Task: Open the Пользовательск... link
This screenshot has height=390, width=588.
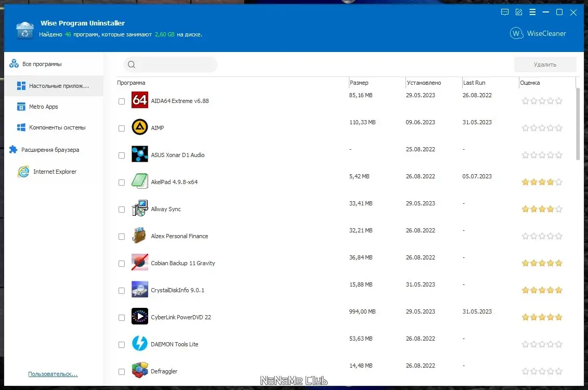Action: 53,374
